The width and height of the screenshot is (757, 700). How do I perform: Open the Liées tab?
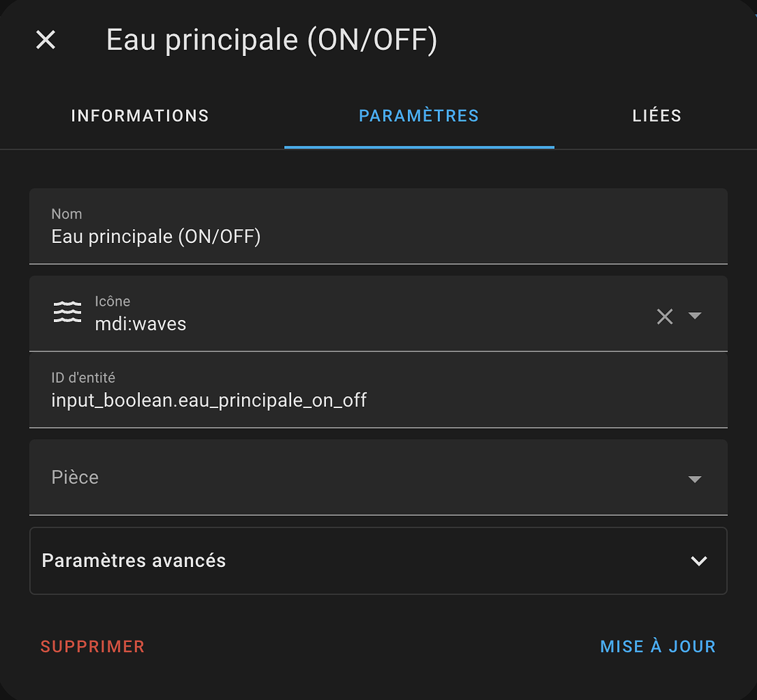657,115
